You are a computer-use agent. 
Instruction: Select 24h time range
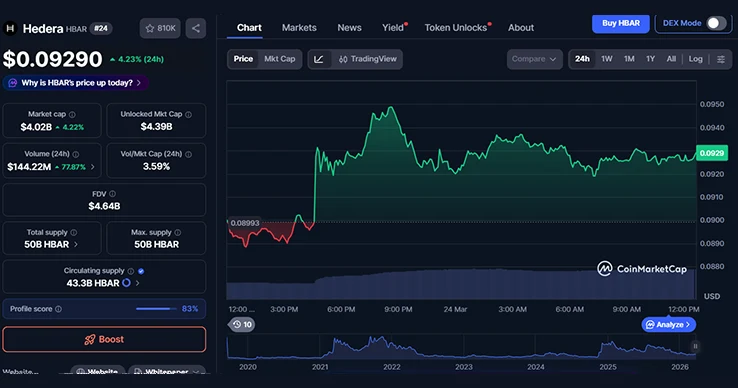(582, 59)
